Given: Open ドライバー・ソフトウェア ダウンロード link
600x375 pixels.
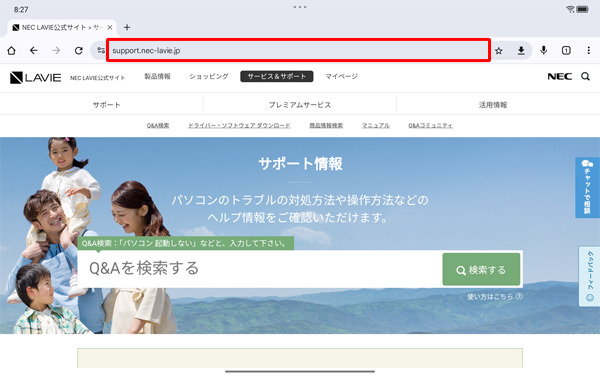Looking at the screenshot, I should tap(239, 126).
